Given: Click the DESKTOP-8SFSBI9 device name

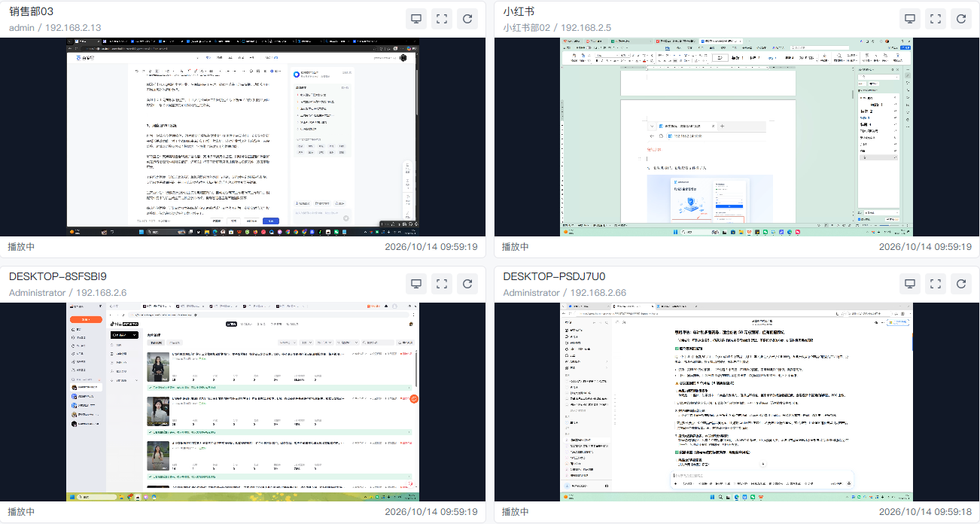Looking at the screenshot, I should [58, 276].
